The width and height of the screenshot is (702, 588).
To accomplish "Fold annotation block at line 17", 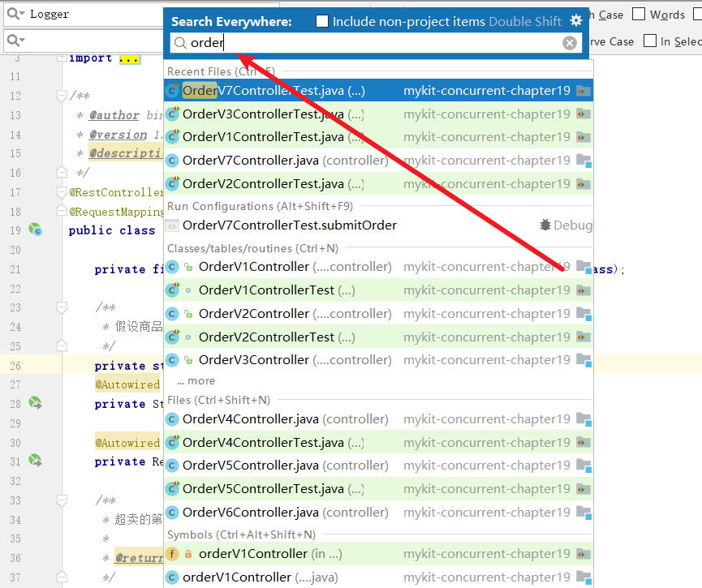I will tap(62, 192).
